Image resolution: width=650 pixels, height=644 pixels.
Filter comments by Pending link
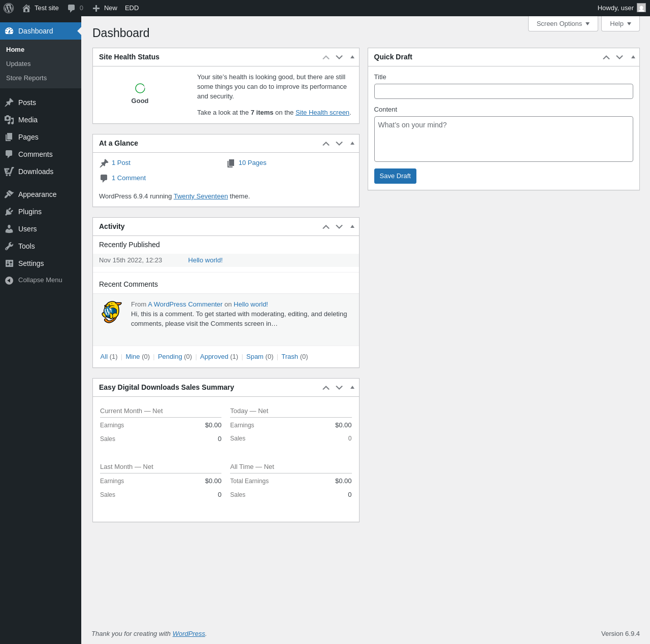tap(170, 357)
